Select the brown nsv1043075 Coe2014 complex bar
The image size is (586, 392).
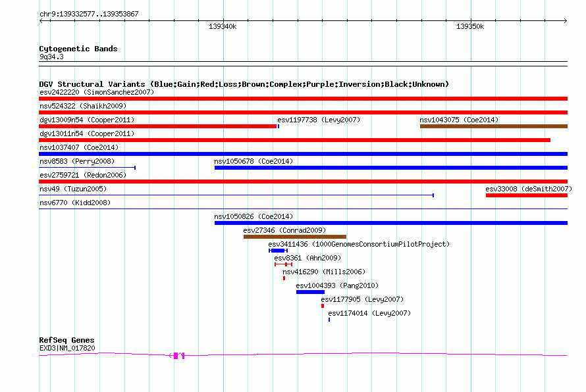pos(494,126)
